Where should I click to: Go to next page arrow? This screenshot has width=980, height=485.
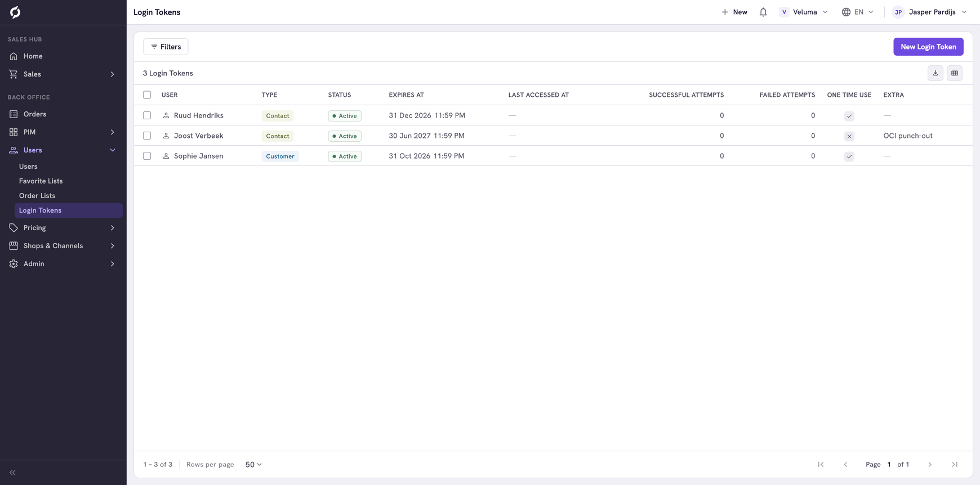pos(930,465)
